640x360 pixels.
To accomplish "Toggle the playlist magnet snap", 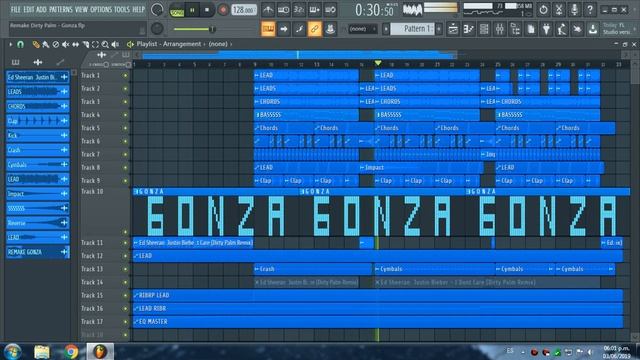I will [20, 44].
